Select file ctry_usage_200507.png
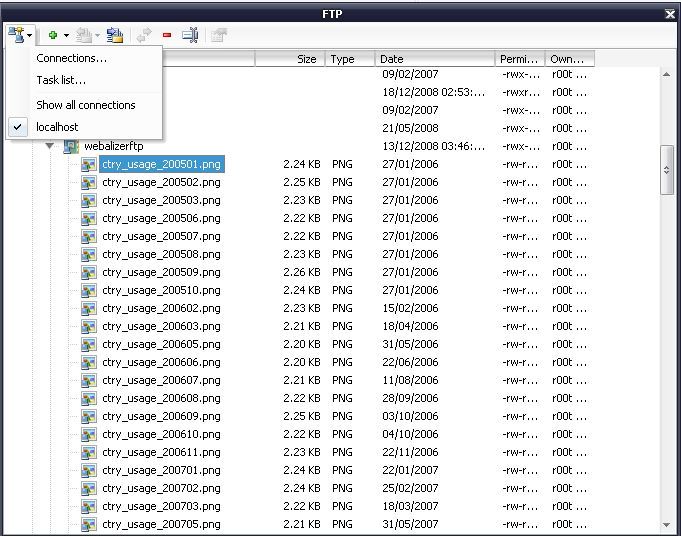Viewport: 681px width, 536px height. [161, 236]
